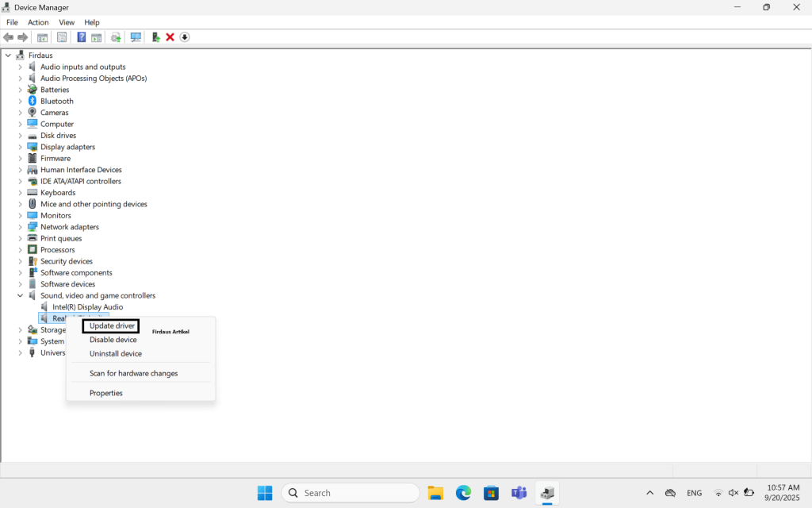Image resolution: width=812 pixels, height=508 pixels.
Task: Open the View menu
Action: click(67, 22)
